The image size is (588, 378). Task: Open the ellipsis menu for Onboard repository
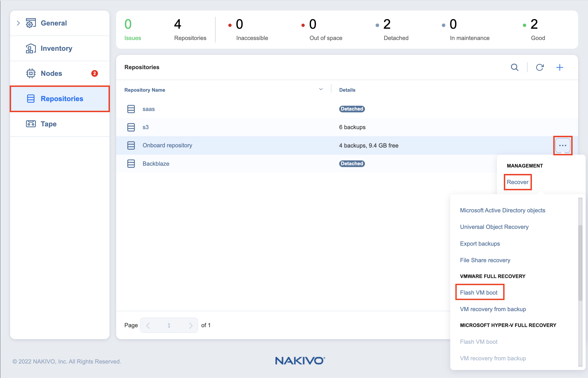point(562,145)
